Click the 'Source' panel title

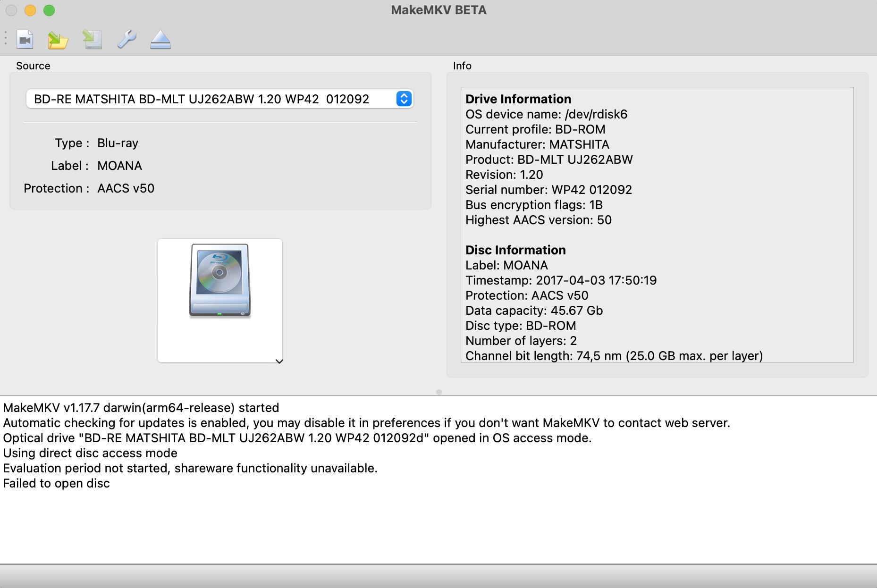point(33,66)
